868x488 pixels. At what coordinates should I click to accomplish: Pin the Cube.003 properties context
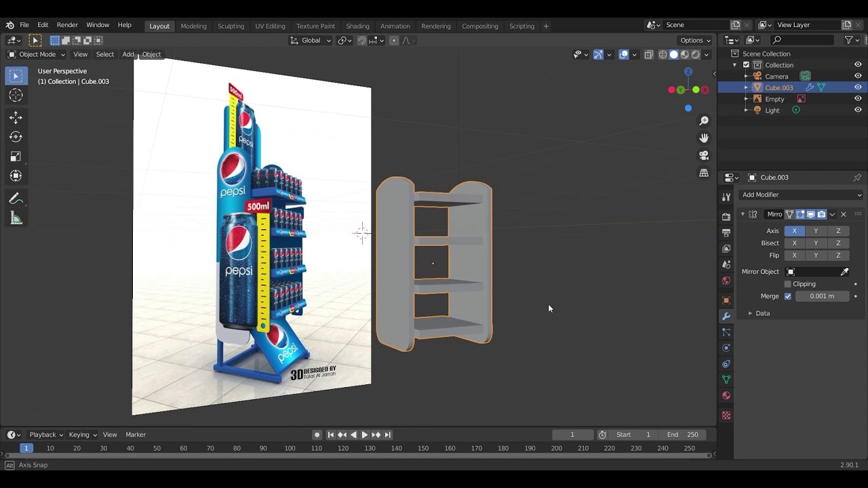(857, 178)
